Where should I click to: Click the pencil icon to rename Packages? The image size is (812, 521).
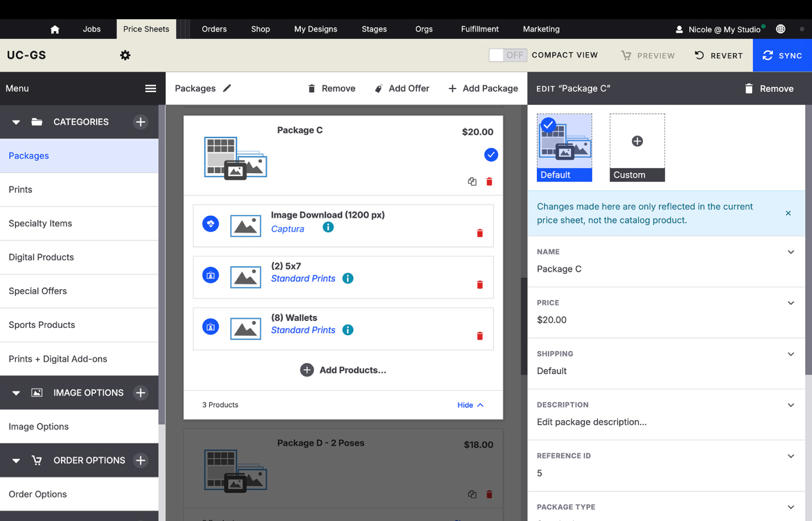point(227,88)
